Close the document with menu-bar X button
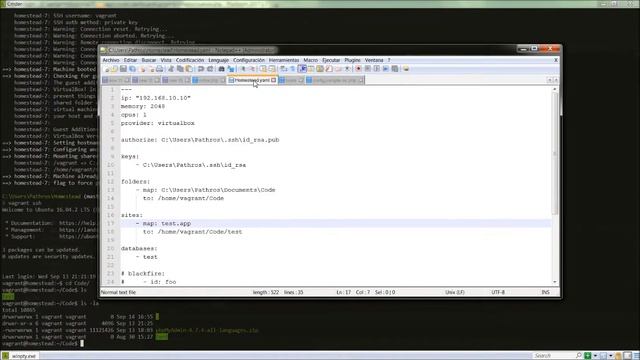This screenshot has width=640, height=360. click(x=556, y=60)
